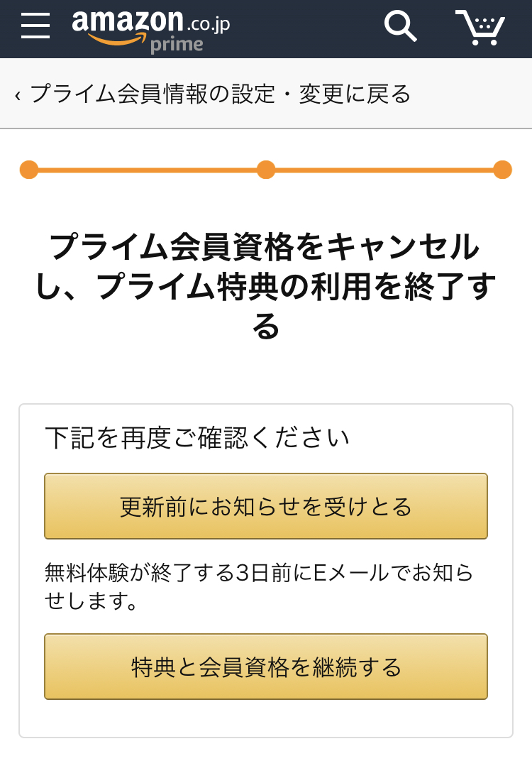View the shopping cart

click(480, 27)
